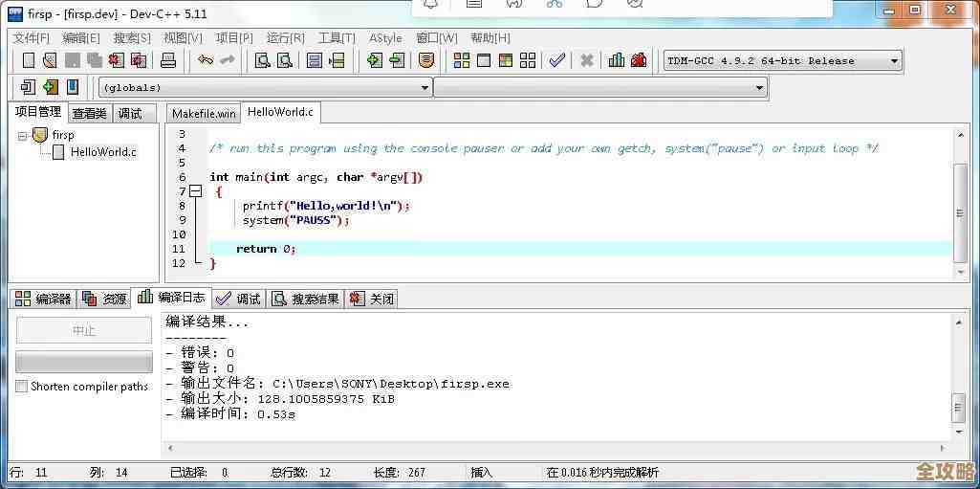Screen dimensions: 980x489
Task: Switch to the 搜索结果 bottom tab
Action: click(x=306, y=299)
